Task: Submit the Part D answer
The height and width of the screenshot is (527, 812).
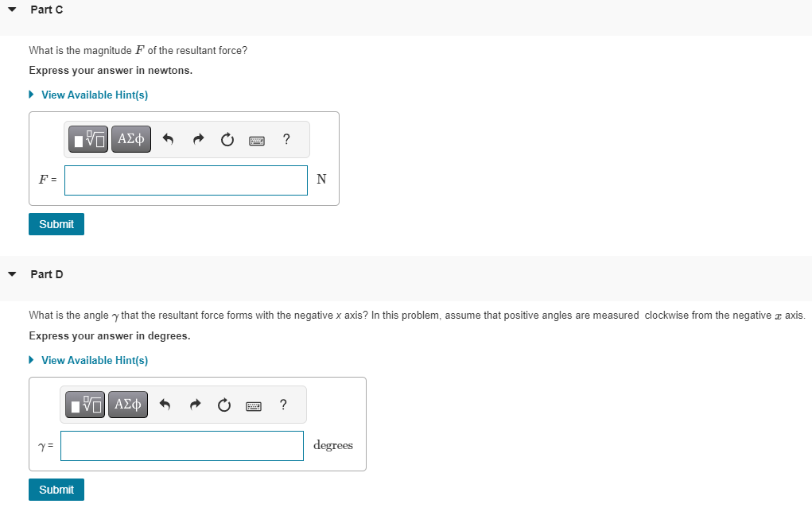Action: coord(56,489)
